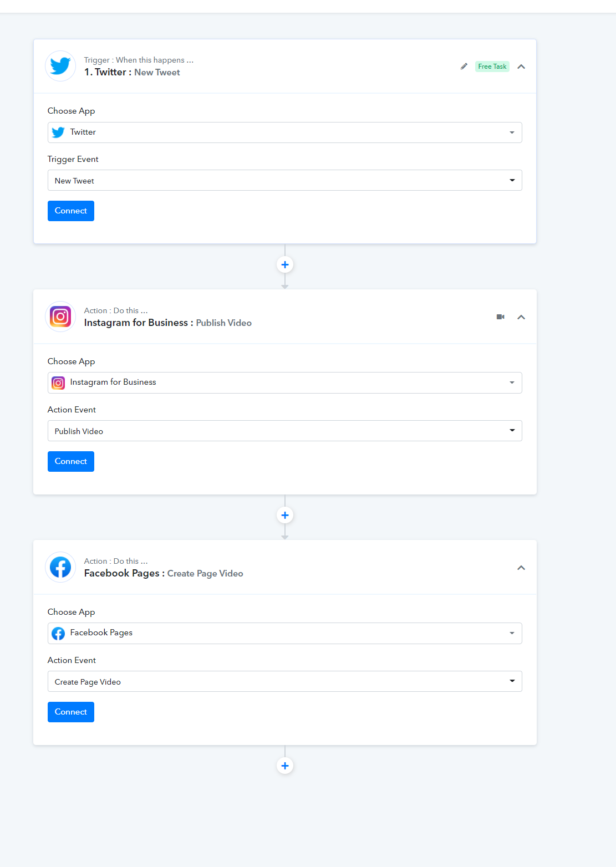
Task: Click the Instagram logo in action header
Action: click(x=60, y=317)
